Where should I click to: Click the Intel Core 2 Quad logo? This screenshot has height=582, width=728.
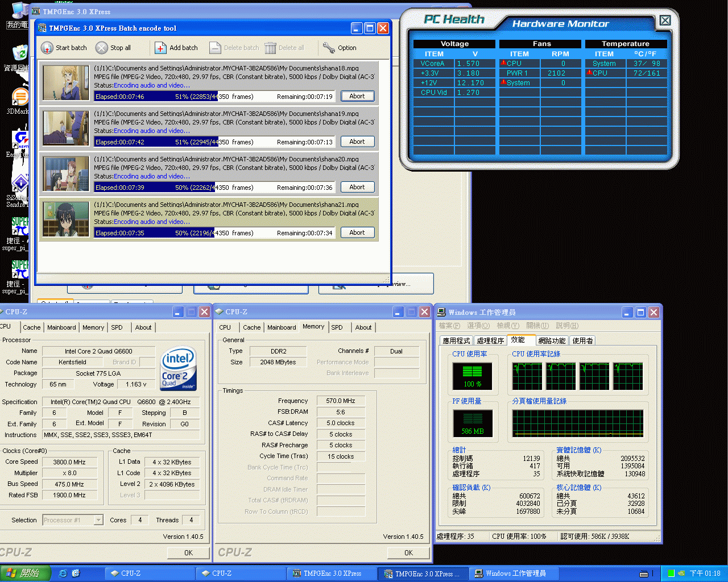pyautogui.click(x=179, y=369)
